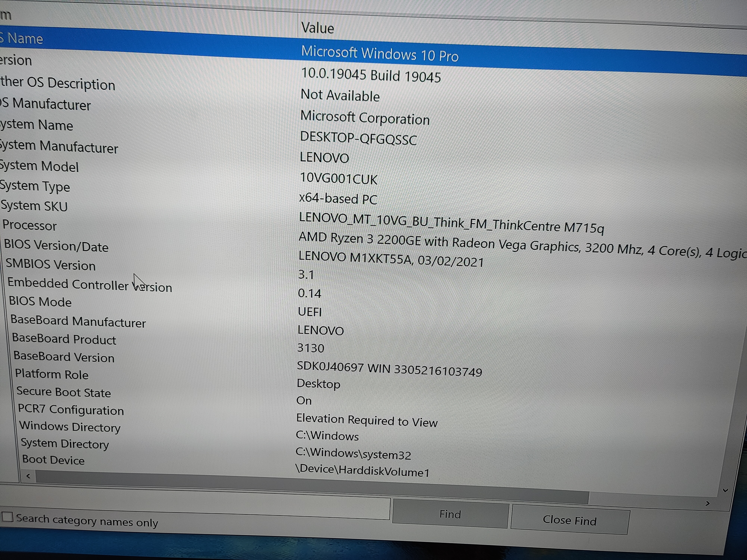The width and height of the screenshot is (747, 560).
Task: Select the 'System Type' row label
Action: pos(35,186)
